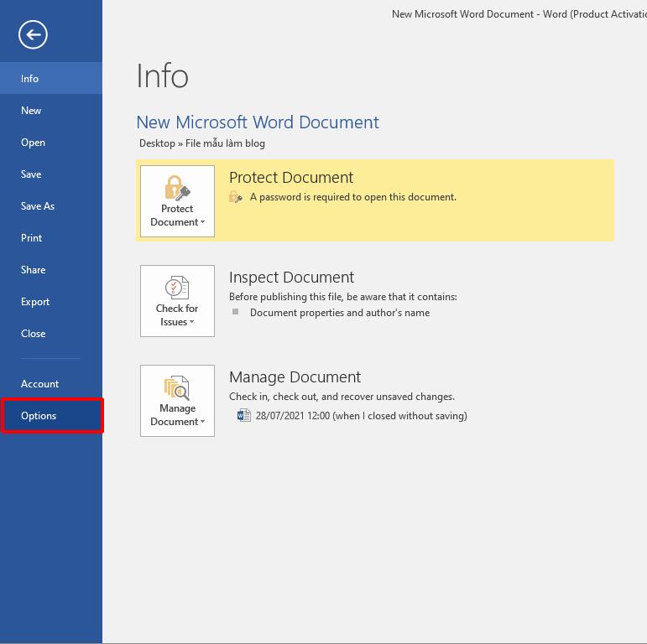Expand the Manage Document dropdown

(x=202, y=423)
